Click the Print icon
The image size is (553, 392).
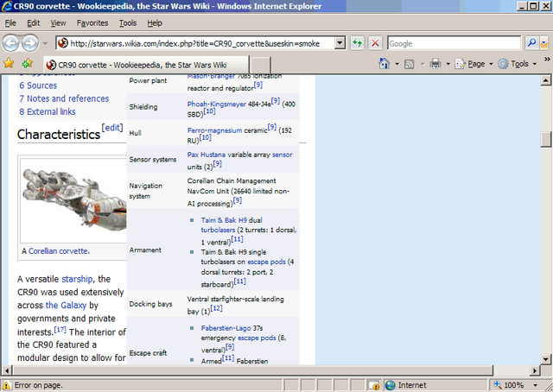[x=435, y=64]
